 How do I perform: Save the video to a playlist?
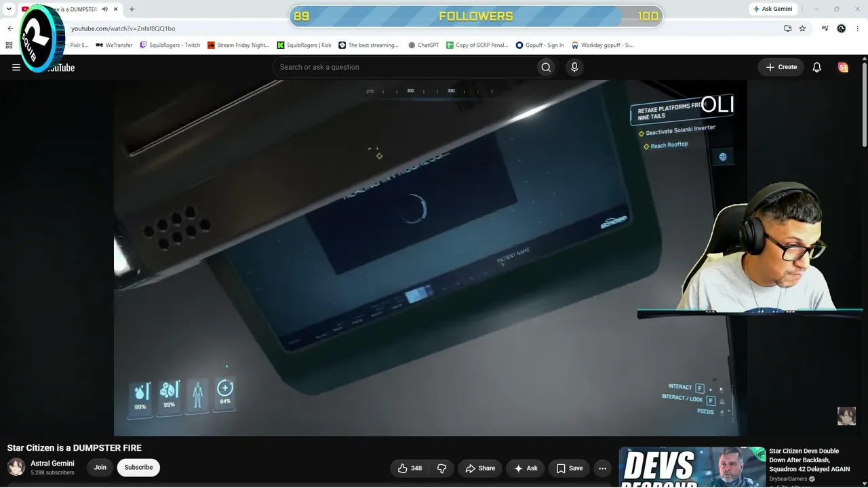coord(570,468)
